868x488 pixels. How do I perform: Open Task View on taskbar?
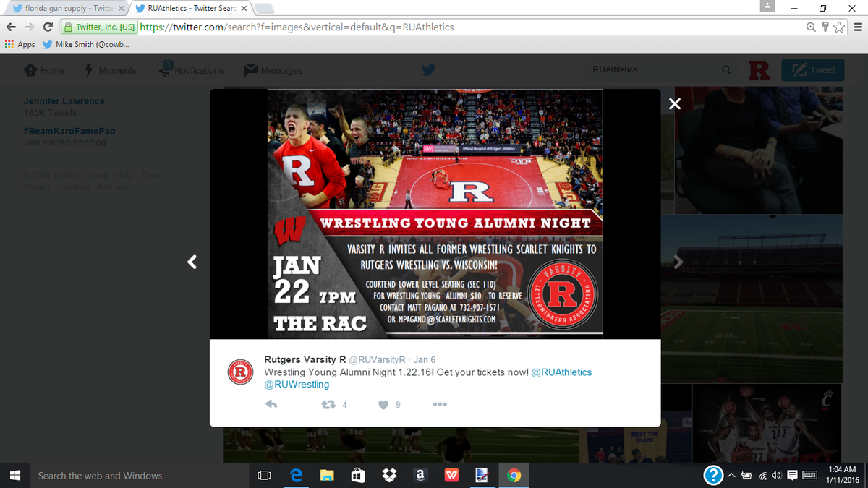coord(265,475)
